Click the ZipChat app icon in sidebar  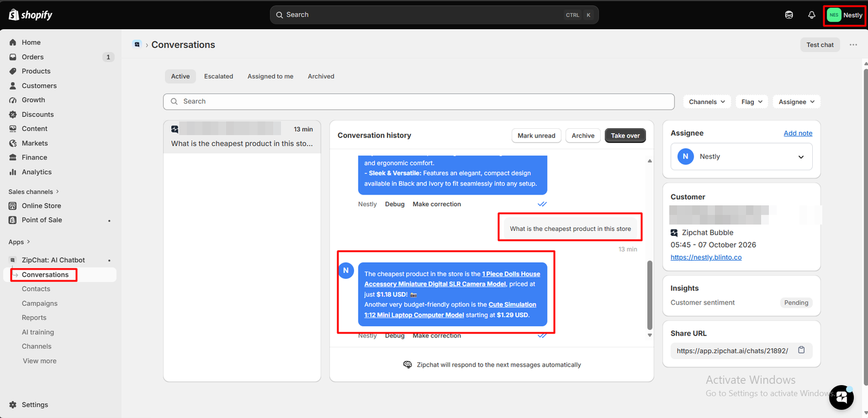(12, 260)
